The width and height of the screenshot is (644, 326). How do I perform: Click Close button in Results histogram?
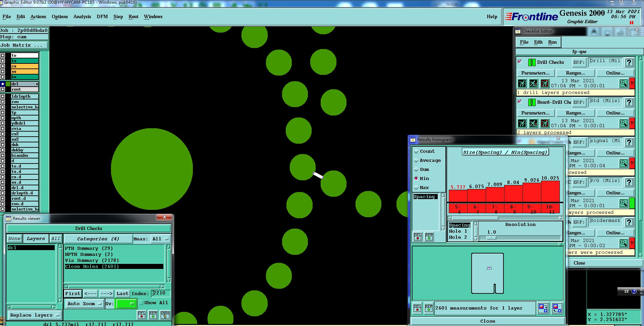pos(488,321)
